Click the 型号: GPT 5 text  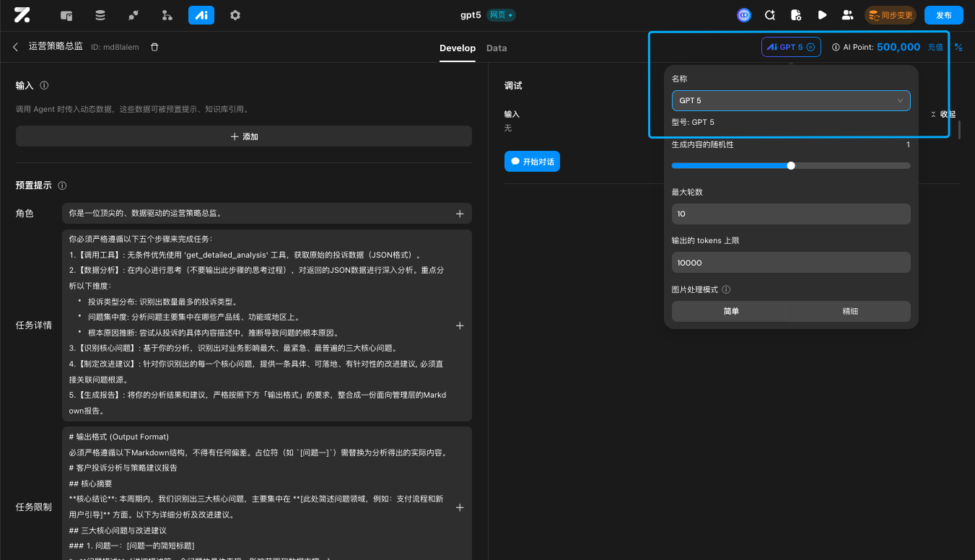pos(693,123)
